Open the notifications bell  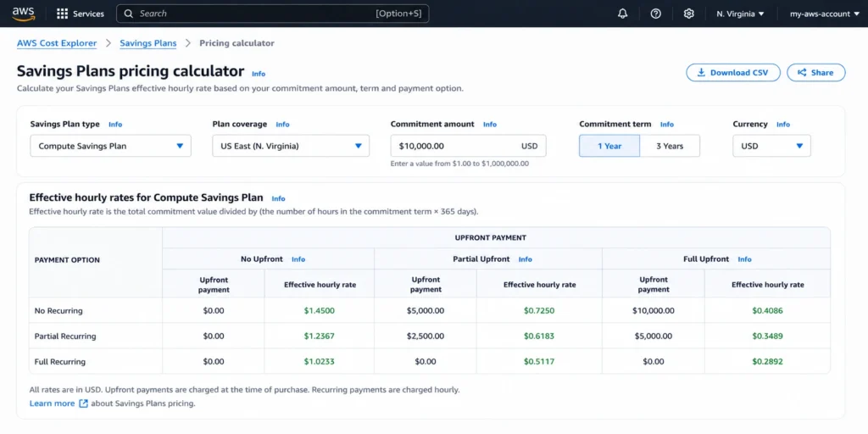click(x=623, y=14)
